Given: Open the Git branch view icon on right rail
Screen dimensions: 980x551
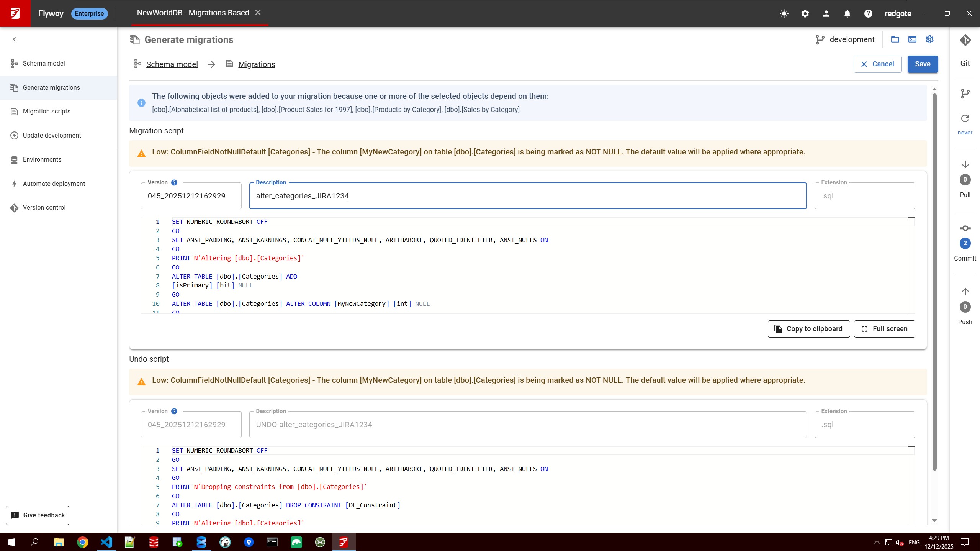Looking at the screenshot, I should 965,93.
